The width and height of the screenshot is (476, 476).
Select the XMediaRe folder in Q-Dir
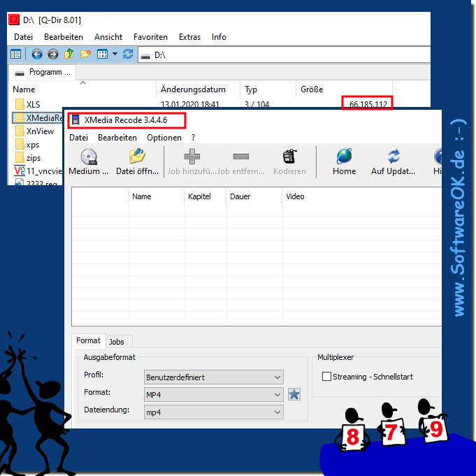point(38,118)
